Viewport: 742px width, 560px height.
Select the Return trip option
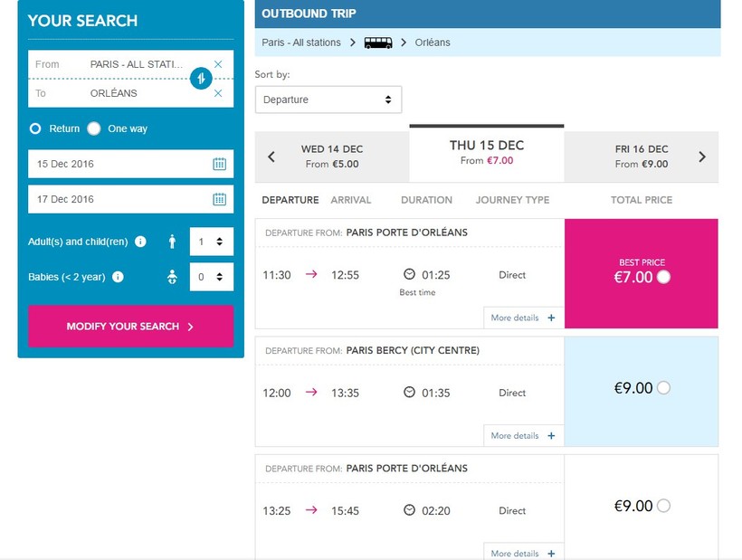[35, 128]
